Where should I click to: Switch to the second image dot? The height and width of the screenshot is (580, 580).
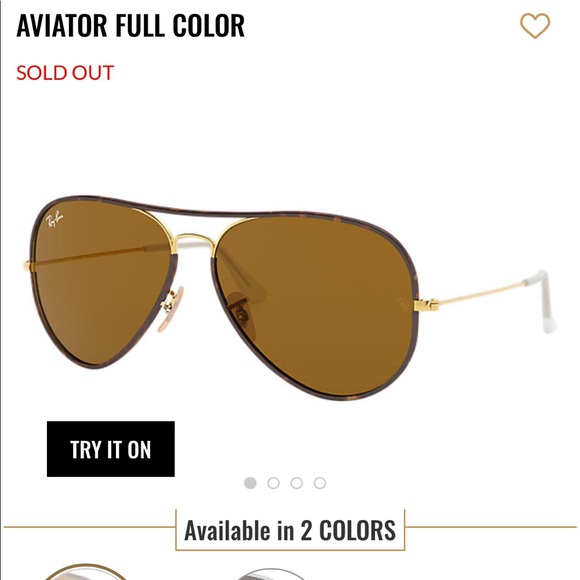click(x=273, y=483)
